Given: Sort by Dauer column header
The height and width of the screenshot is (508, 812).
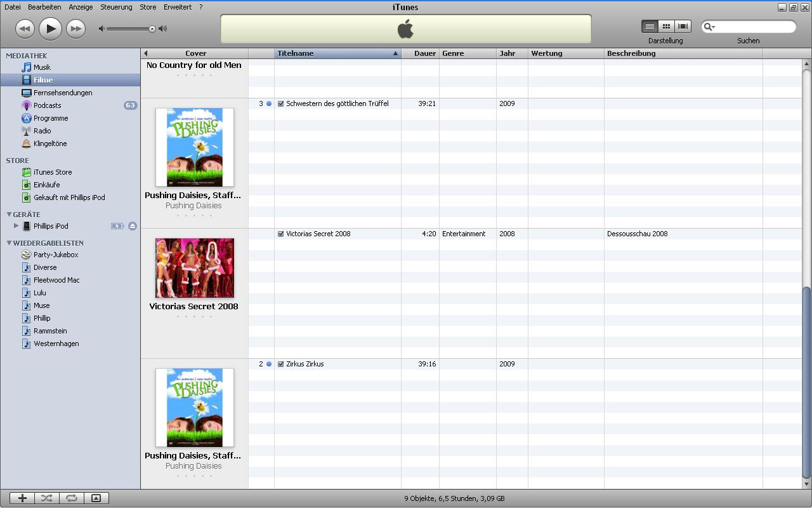Looking at the screenshot, I should 420,53.
